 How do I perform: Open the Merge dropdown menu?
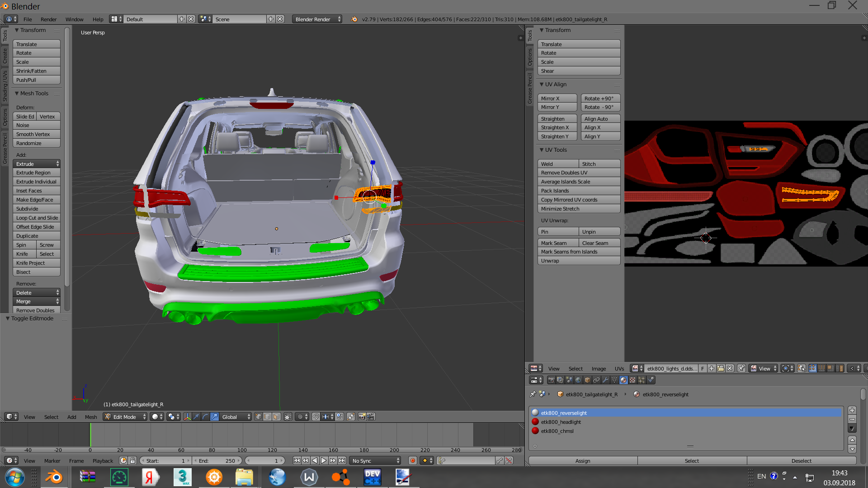(x=37, y=301)
